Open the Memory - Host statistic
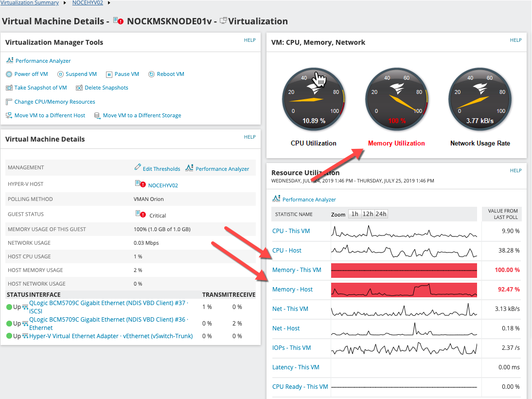Image resolution: width=532 pixels, height=399 pixels. pos(292,290)
